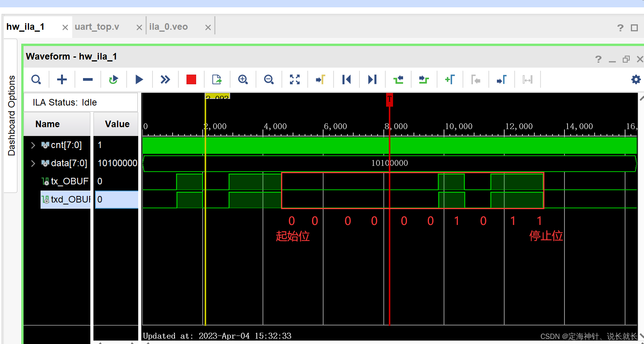Switch to hw_ila_1 tab

(x=25, y=27)
